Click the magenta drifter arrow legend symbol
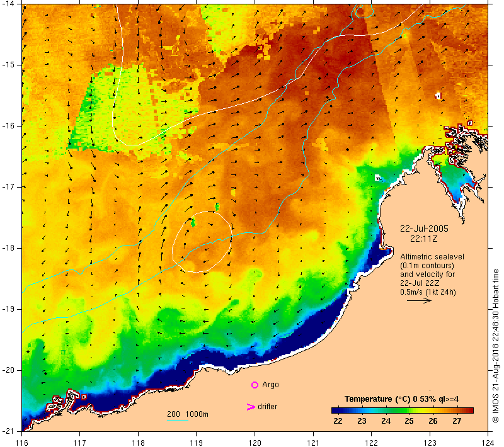The width and height of the screenshot is (504, 447). point(250,407)
